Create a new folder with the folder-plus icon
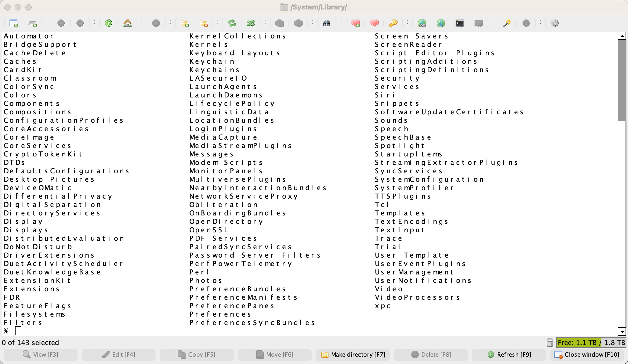The height and width of the screenshot is (364, 628). click(x=185, y=23)
